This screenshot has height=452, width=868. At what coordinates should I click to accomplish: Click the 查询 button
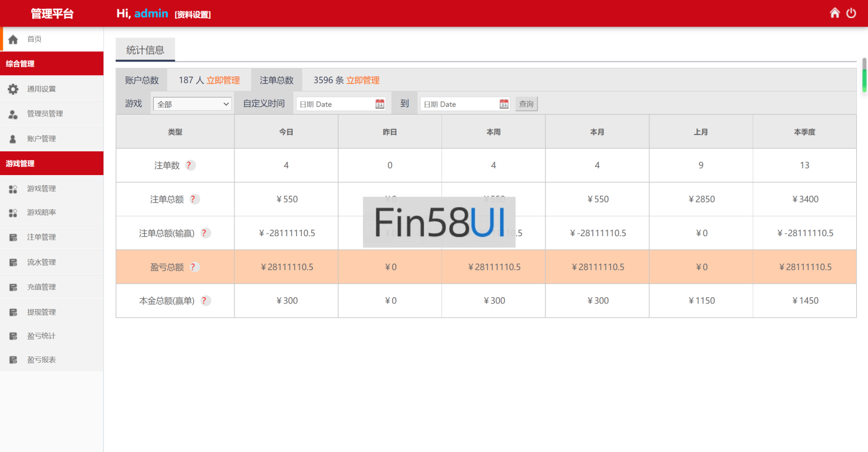(526, 104)
